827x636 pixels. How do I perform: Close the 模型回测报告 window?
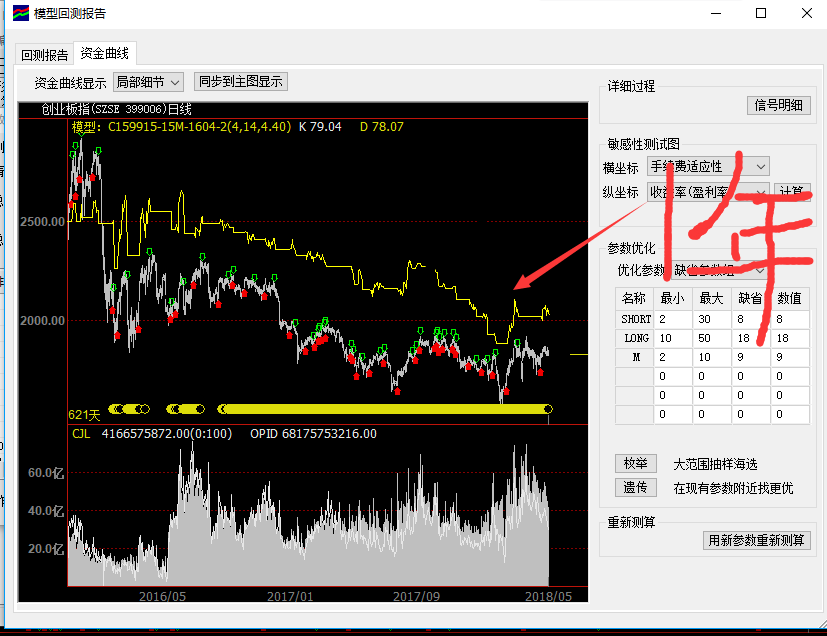[x=806, y=14]
